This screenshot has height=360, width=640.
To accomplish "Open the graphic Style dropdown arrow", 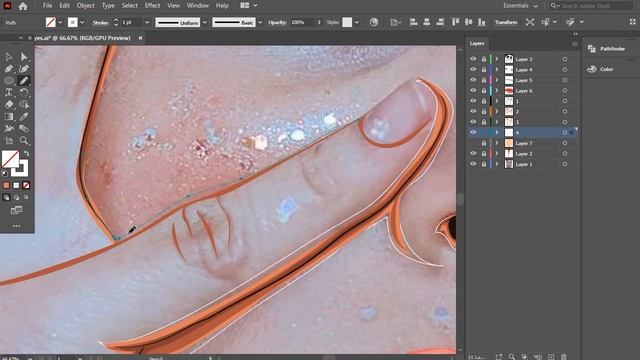I will [x=357, y=22].
